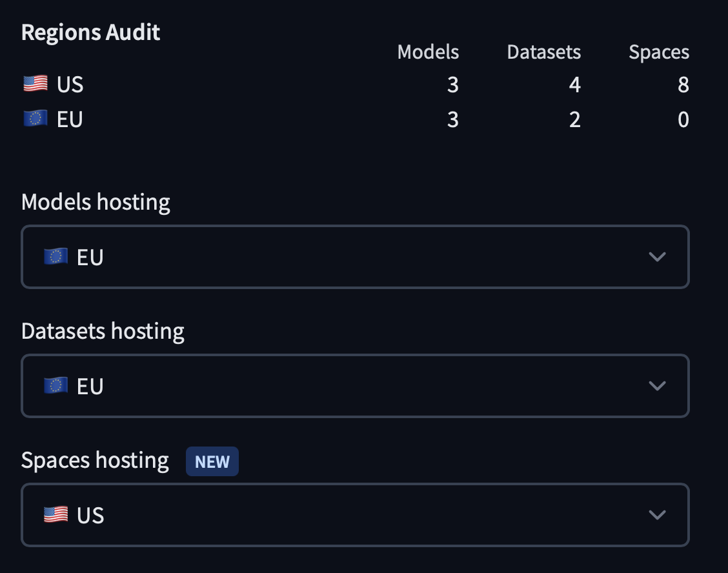Click the NEW badge beside Spaces hosting
This screenshot has height=573, width=728.
tap(212, 461)
